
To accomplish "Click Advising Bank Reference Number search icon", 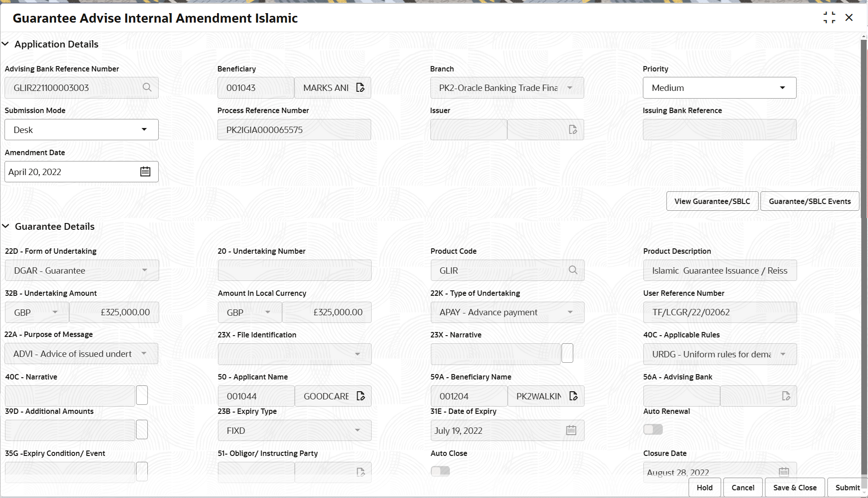I will tap(147, 87).
